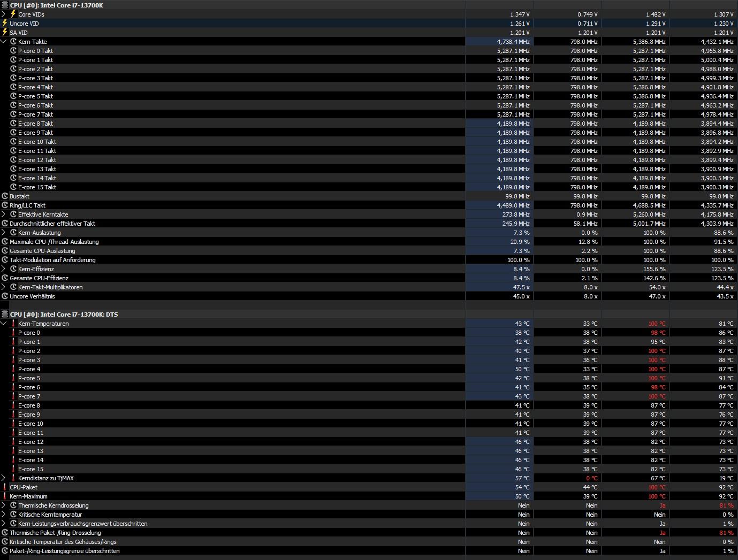Click the P-core 0 thermometer icon
The image size is (738, 560).
tap(13, 333)
